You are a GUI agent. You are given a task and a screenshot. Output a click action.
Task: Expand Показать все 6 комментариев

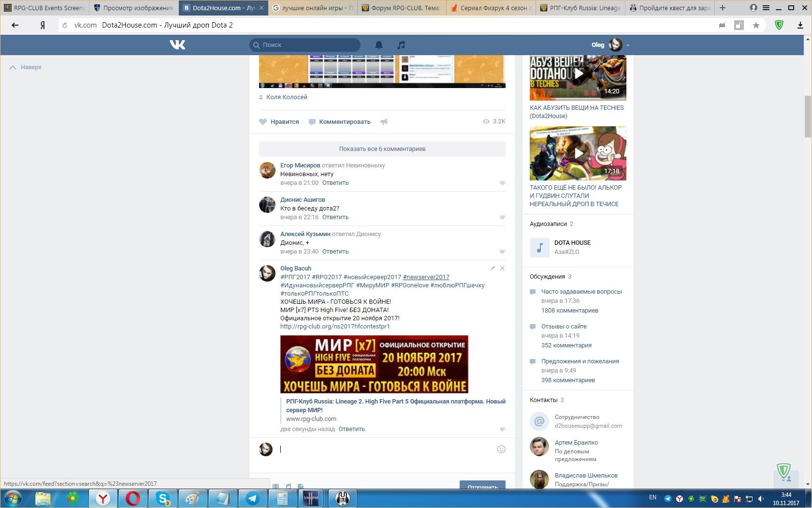382,149
